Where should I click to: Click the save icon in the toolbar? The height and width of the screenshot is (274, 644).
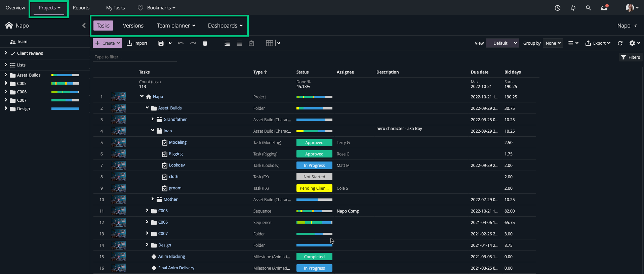[161, 43]
